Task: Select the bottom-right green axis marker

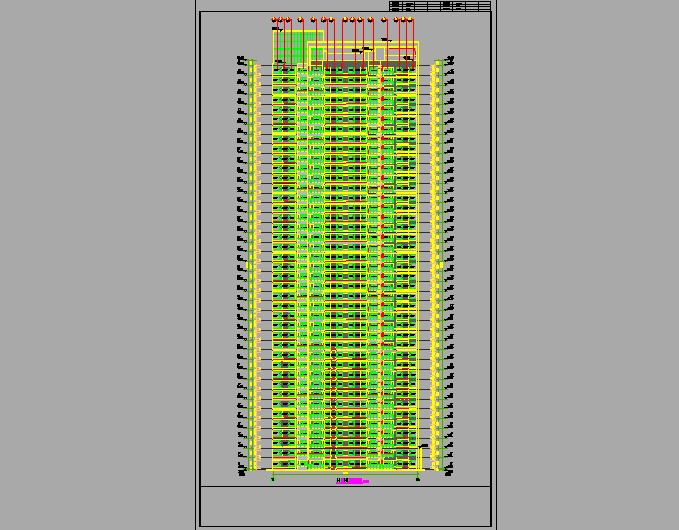Action: pos(417,479)
